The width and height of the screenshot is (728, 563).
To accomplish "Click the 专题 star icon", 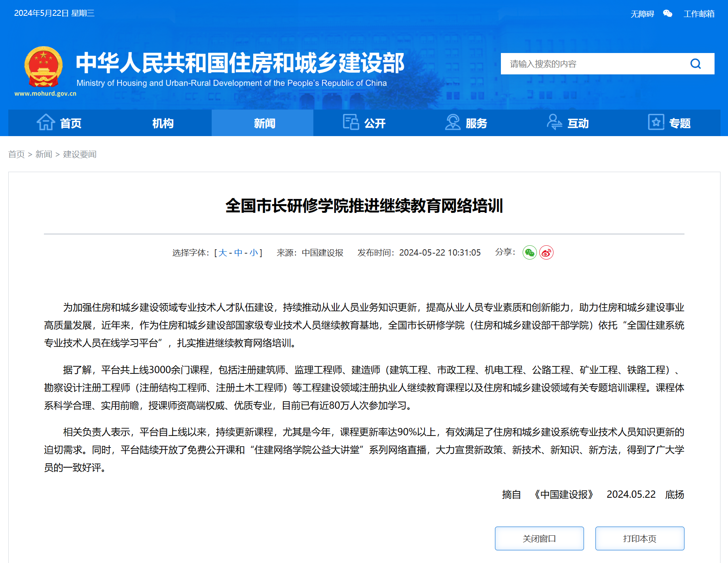I will 656,122.
